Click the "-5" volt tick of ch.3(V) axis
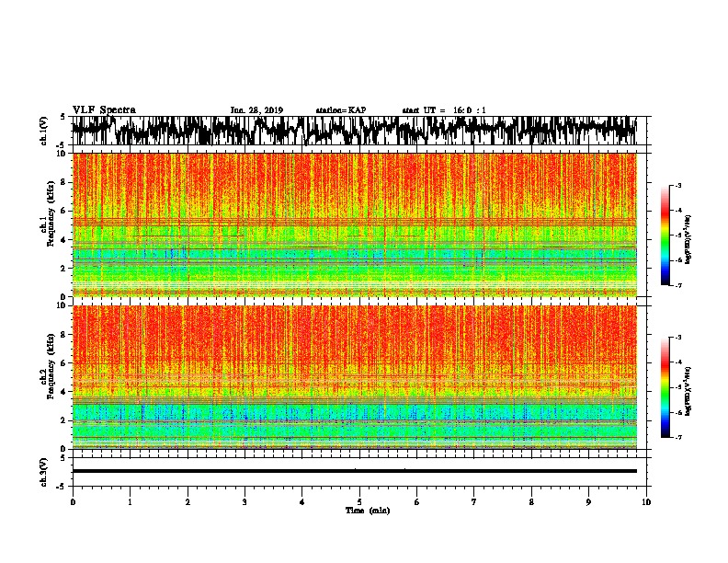Image resolution: width=728 pixels, height=563 pixels. point(62,487)
